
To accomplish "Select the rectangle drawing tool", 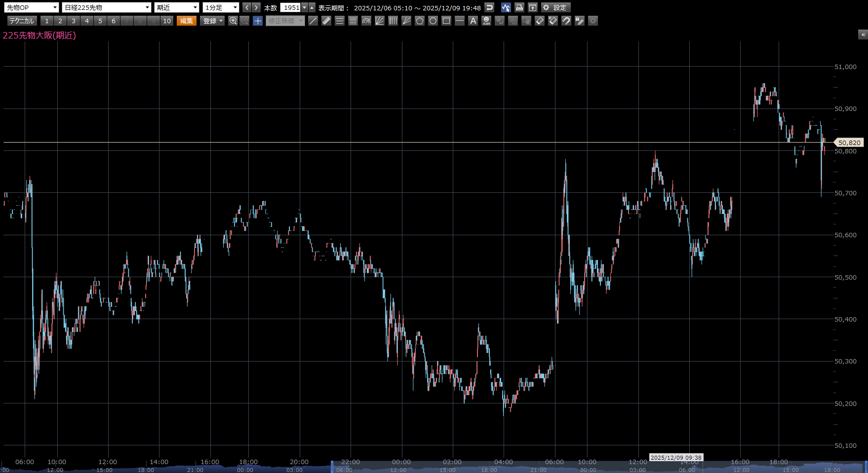I will (x=446, y=21).
